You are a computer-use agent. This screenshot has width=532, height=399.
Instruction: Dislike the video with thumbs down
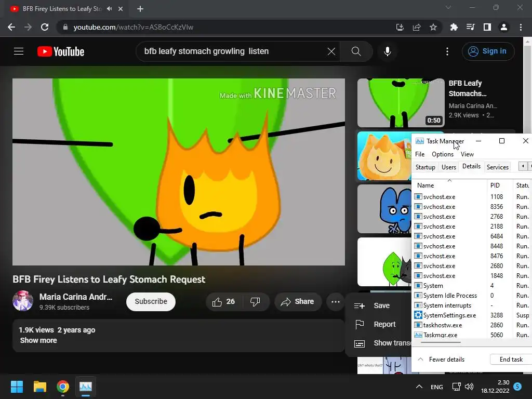pyautogui.click(x=255, y=302)
